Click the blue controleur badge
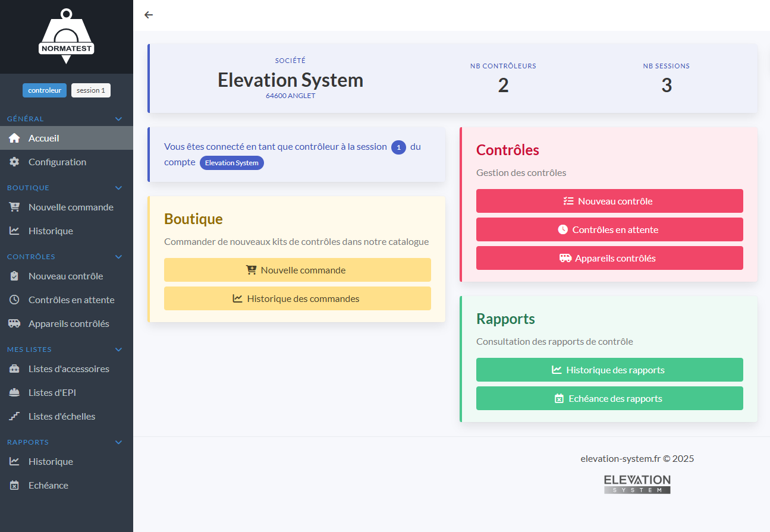Viewport: 770px width, 532px height. click(x=45, y=90)
